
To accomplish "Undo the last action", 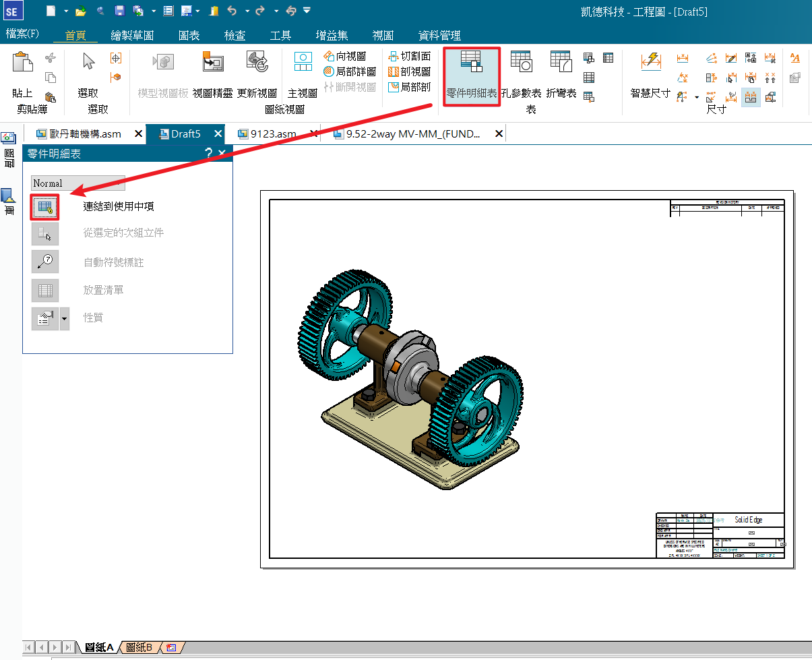I will 232,11.
